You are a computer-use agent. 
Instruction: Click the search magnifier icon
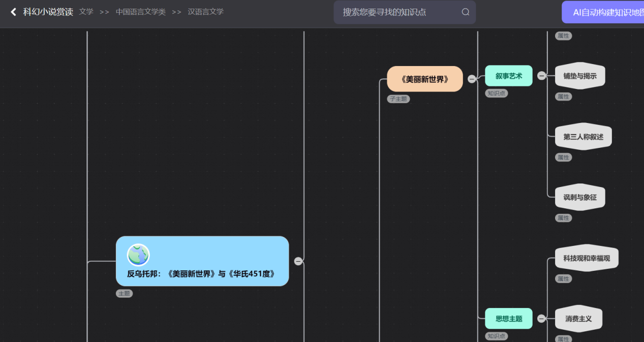click(465, 12)
